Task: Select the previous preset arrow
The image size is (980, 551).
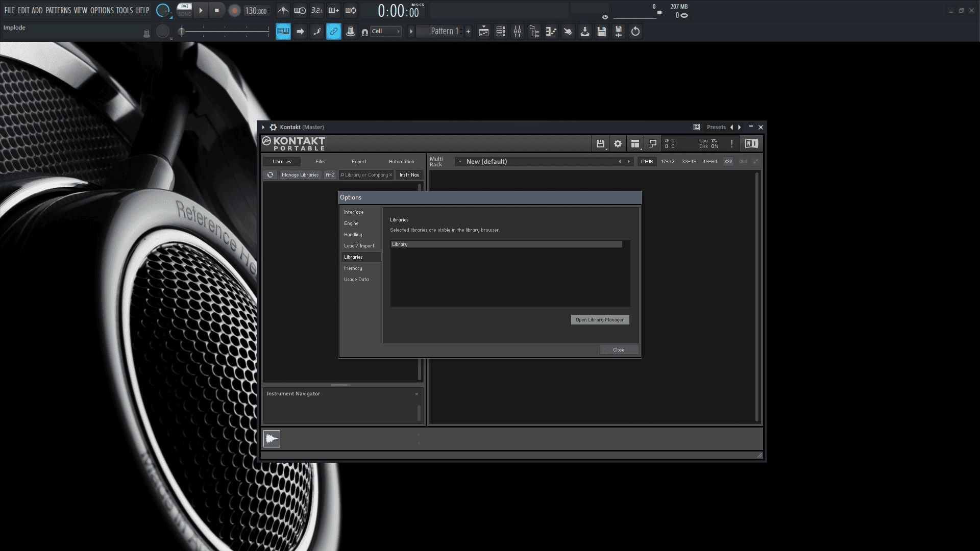Action: coord(731,127)
